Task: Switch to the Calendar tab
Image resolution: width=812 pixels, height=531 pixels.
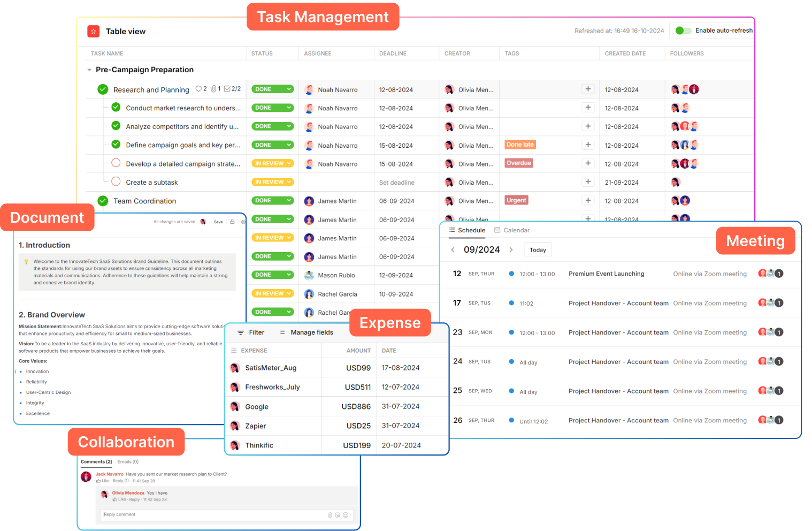Action: [512, 230]
